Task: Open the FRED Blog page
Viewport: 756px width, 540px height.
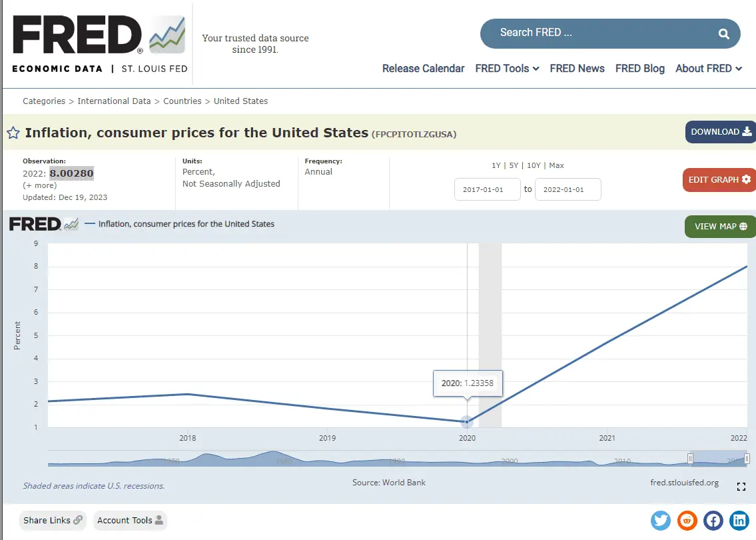Action: coord(639,69)
